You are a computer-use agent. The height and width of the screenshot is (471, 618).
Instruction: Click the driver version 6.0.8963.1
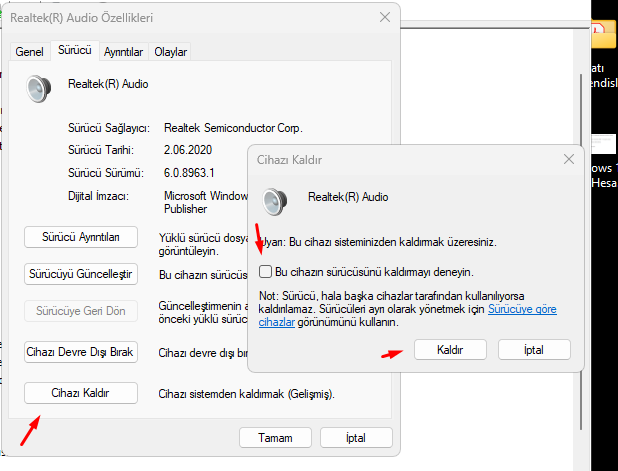[x=189, y=173]
